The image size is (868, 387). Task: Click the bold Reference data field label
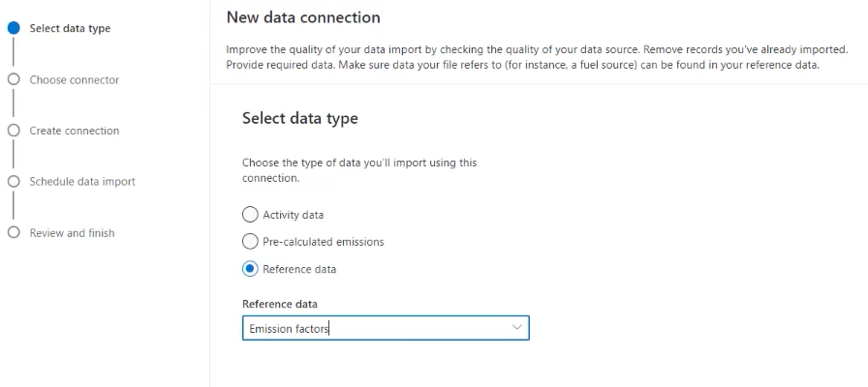pyautogui.click(x=280, y=304)
